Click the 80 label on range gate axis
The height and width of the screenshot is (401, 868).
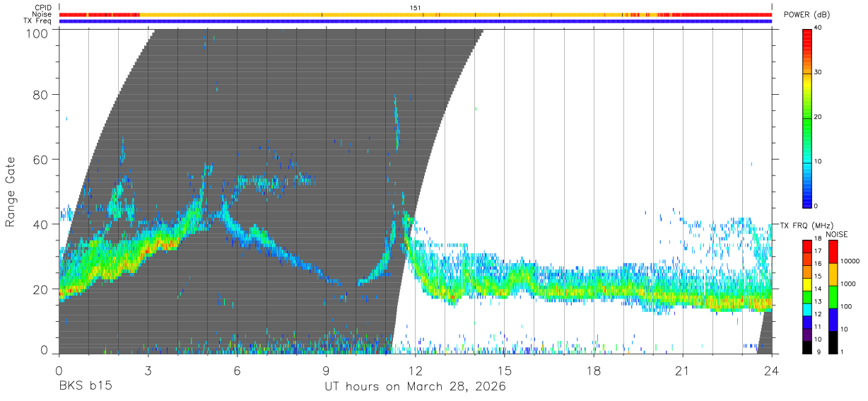pos(40,94)
